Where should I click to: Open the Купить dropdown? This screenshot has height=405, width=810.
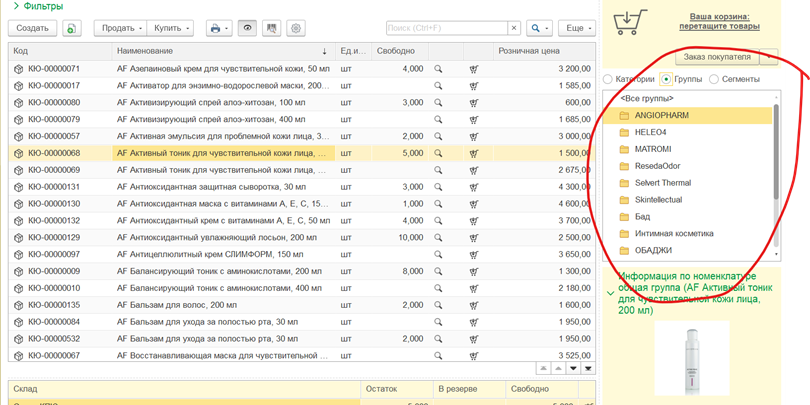(170, 28)
